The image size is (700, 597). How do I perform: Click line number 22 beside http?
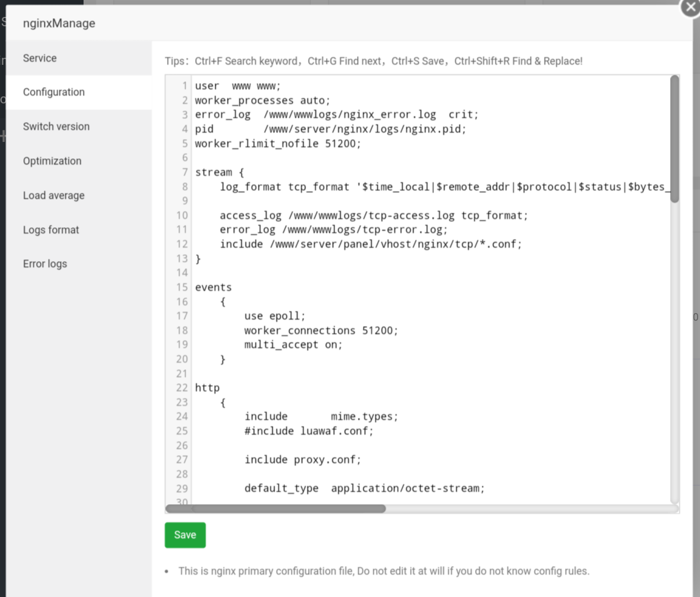(x=182, y=388)
